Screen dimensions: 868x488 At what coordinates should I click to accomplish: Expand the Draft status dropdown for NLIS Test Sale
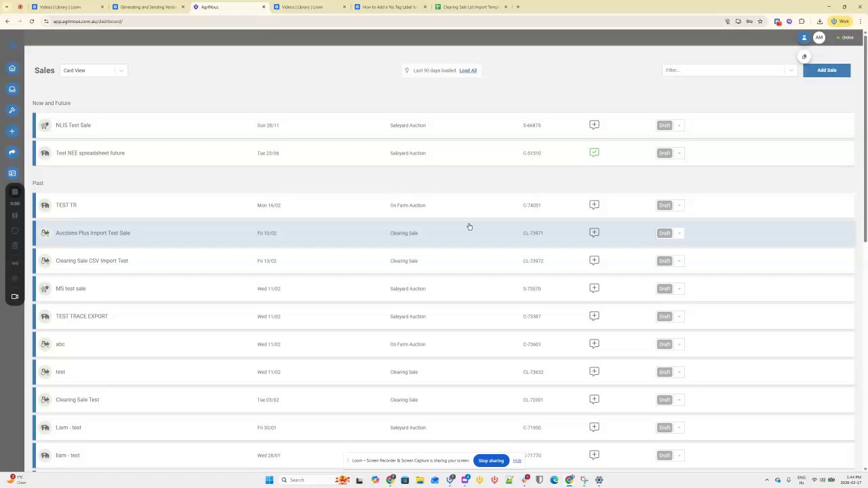[x=679, y=125]
